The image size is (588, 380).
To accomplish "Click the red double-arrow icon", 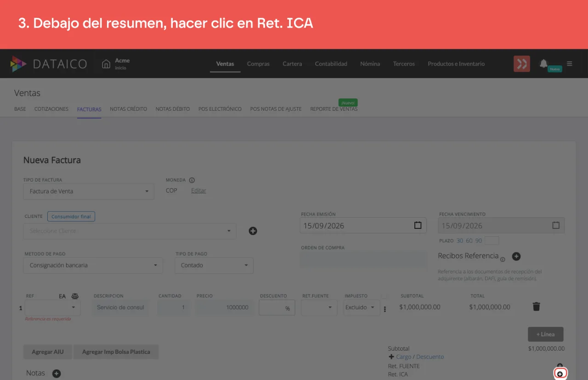I will (522, 64).
